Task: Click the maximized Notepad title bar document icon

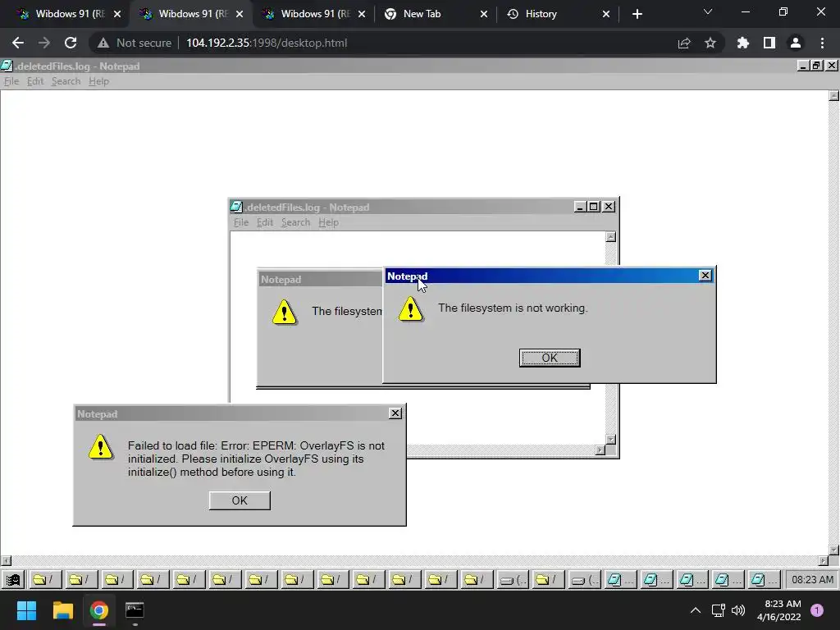Action: coord(7,66)
